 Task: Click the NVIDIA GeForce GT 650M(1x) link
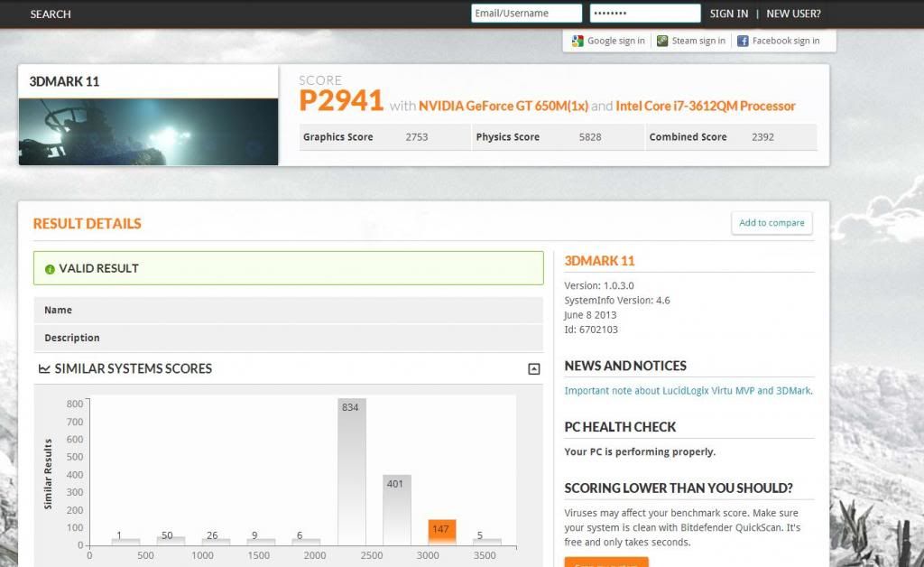[504, 107]
